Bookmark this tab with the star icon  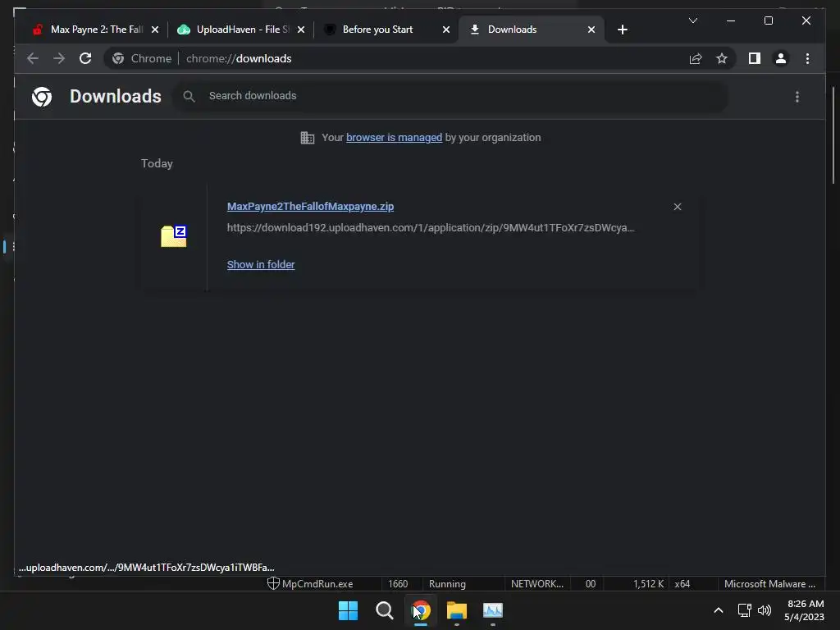(x=722, y=58)
